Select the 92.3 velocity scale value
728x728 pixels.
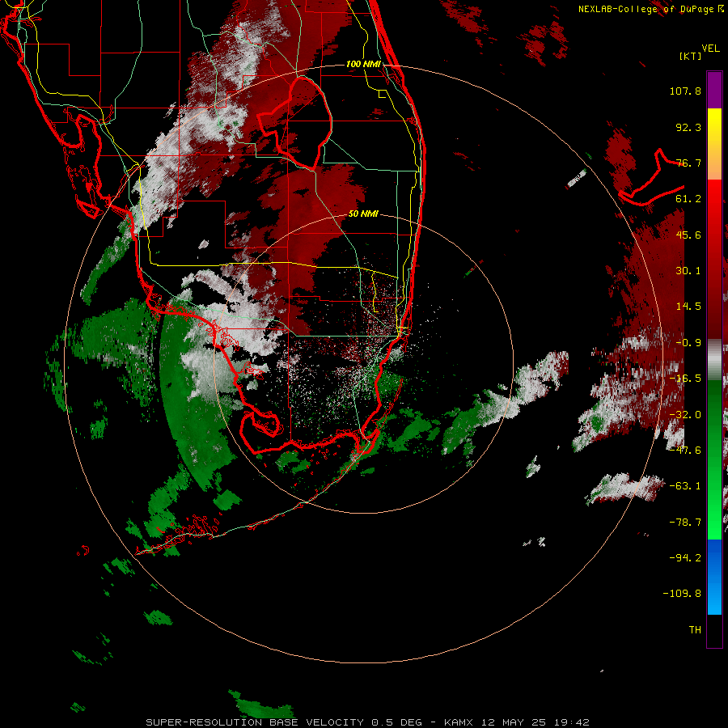(688, 127)
